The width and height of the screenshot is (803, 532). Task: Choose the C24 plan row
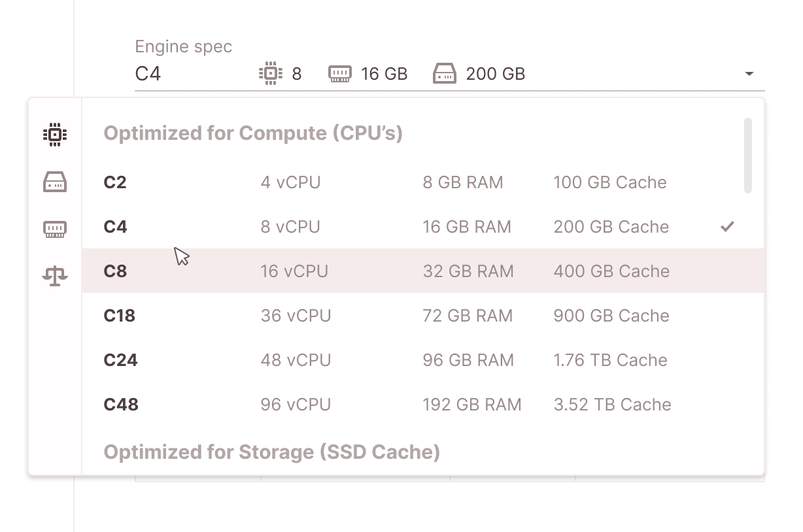tap(327, 359)
